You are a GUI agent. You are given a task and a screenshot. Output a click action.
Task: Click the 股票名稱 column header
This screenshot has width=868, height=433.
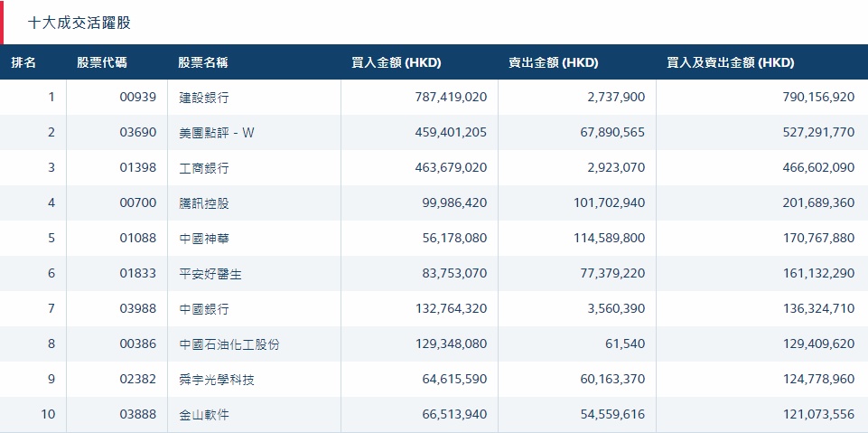[202, 62]
